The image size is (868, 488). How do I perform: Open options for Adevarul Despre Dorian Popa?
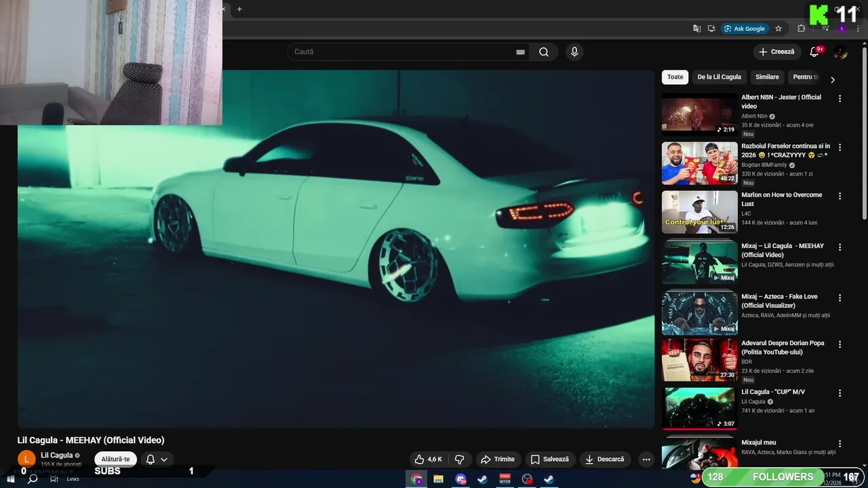click(840, 344)
